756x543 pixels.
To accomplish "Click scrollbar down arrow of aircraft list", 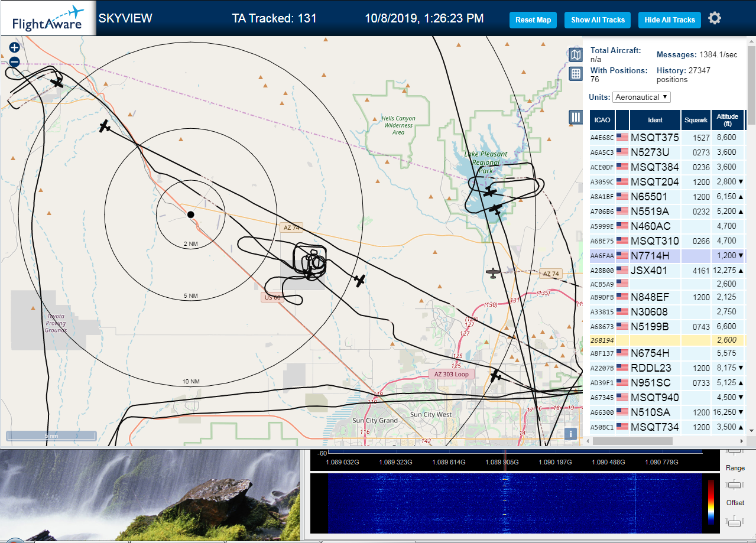I will [751, 431].
